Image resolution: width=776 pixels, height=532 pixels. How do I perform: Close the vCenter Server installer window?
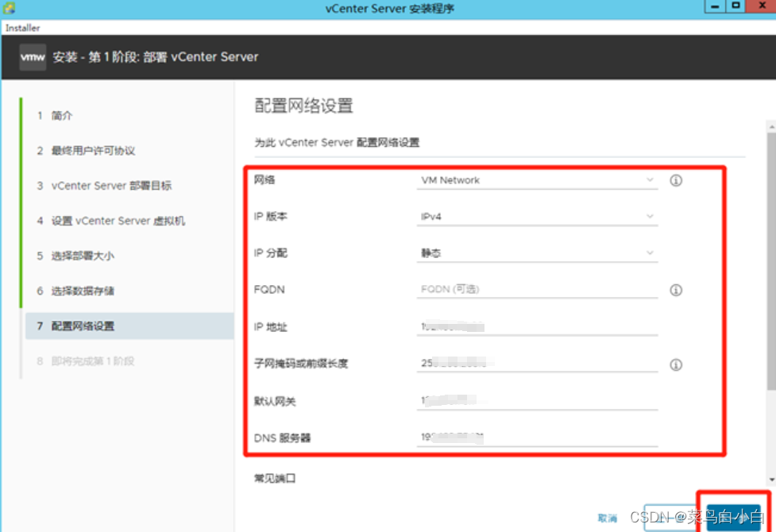click(x=762, y=6)
